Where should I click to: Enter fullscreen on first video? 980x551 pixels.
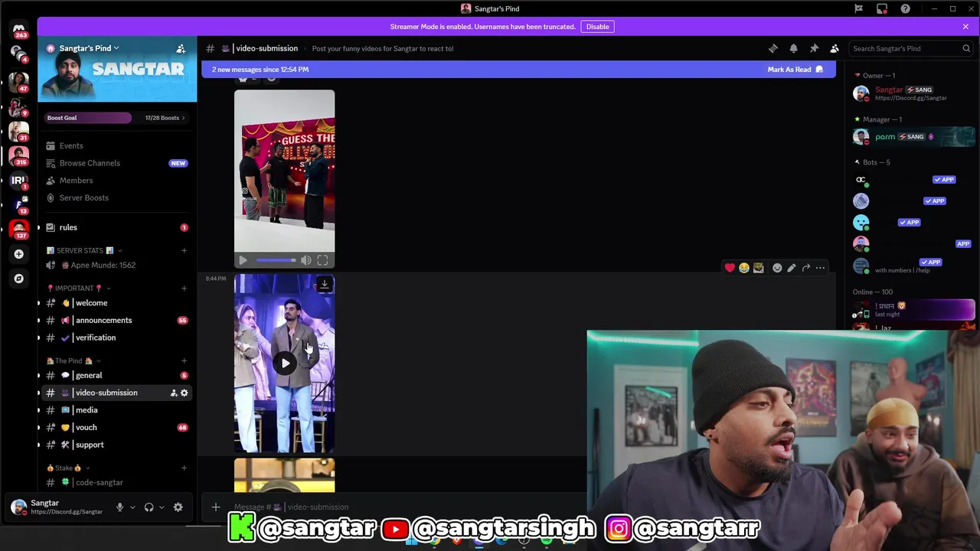(322, 260)
